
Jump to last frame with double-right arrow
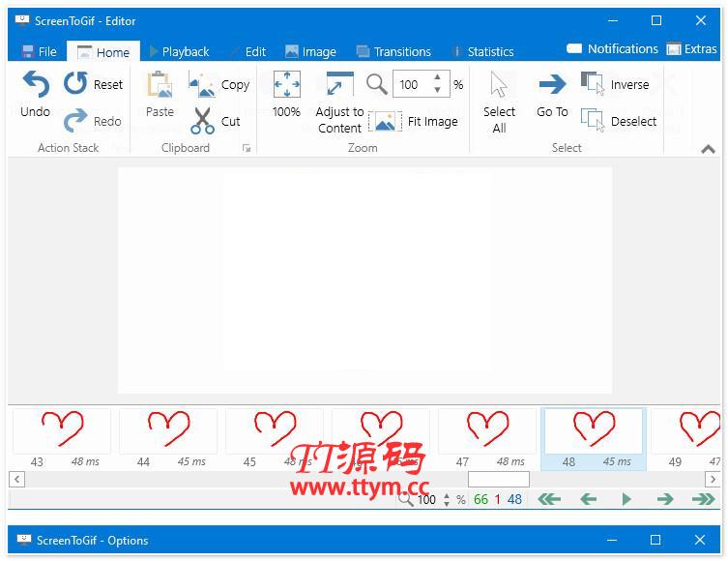[x=704, y=499]
